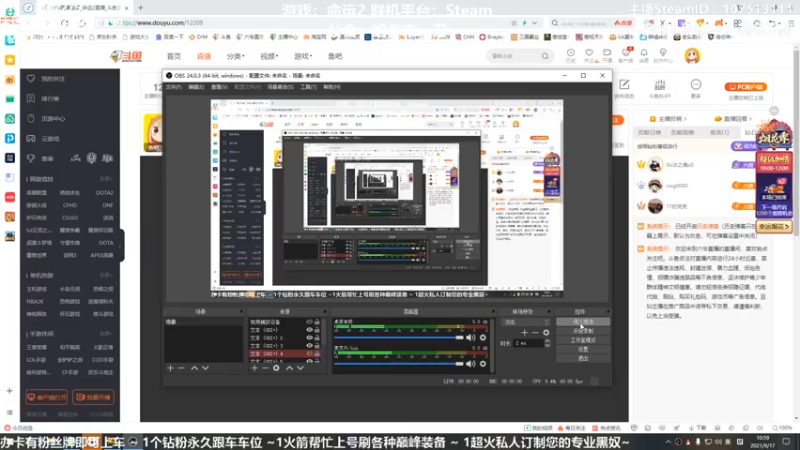The width and height of the screenshot is (800, 450).
Task: Collapse the Douyu left sidebar handle
Action: click(x=121, y=246)
